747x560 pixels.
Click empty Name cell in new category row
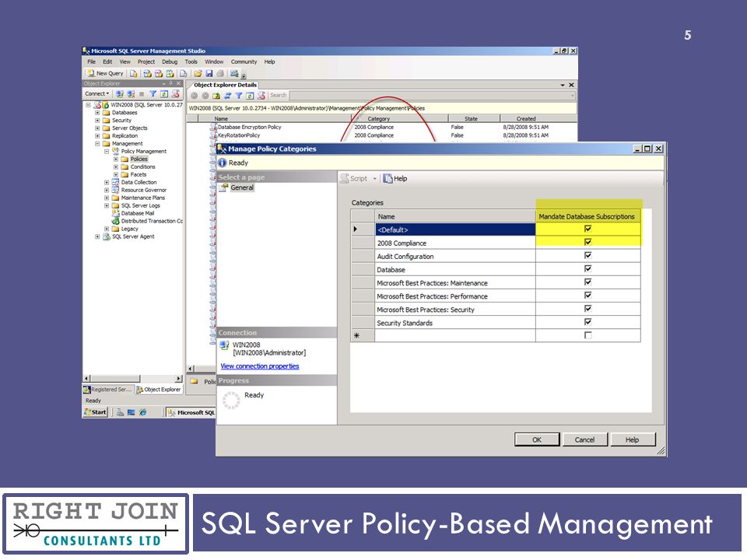[x=455, y=335]
